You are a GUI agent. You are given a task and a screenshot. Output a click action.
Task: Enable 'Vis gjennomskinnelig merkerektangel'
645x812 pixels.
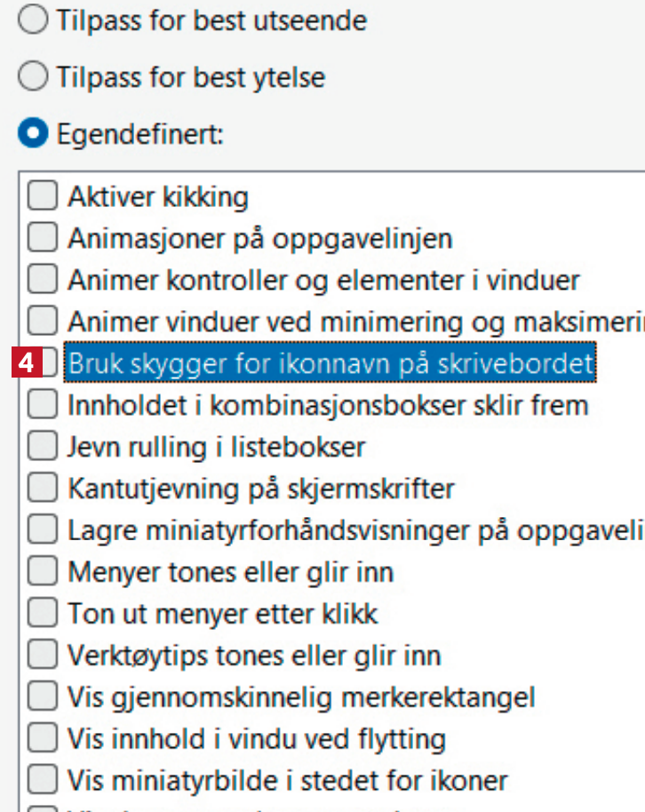42,697
